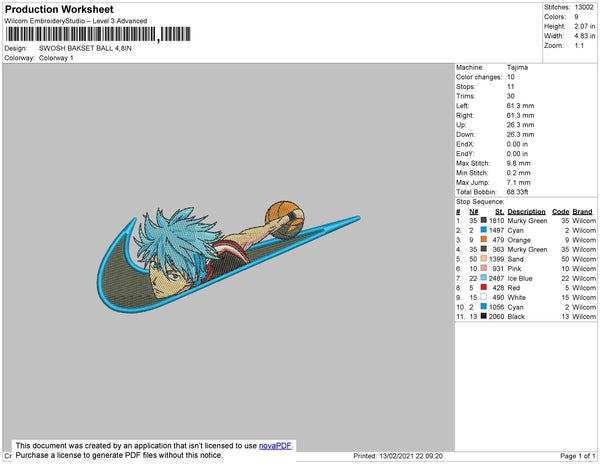600x464 pixels.
Task: Pick the Murky Green 363 color swatch
Action: [484, 249]
